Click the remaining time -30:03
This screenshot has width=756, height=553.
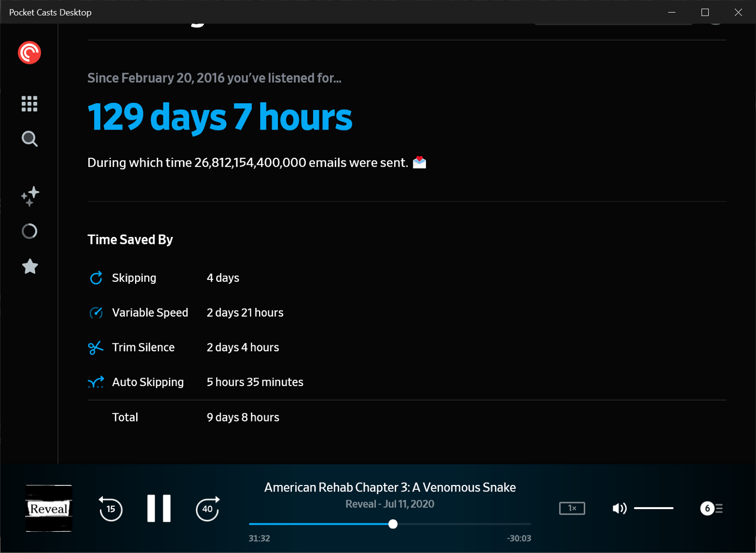tap(519, 538)
